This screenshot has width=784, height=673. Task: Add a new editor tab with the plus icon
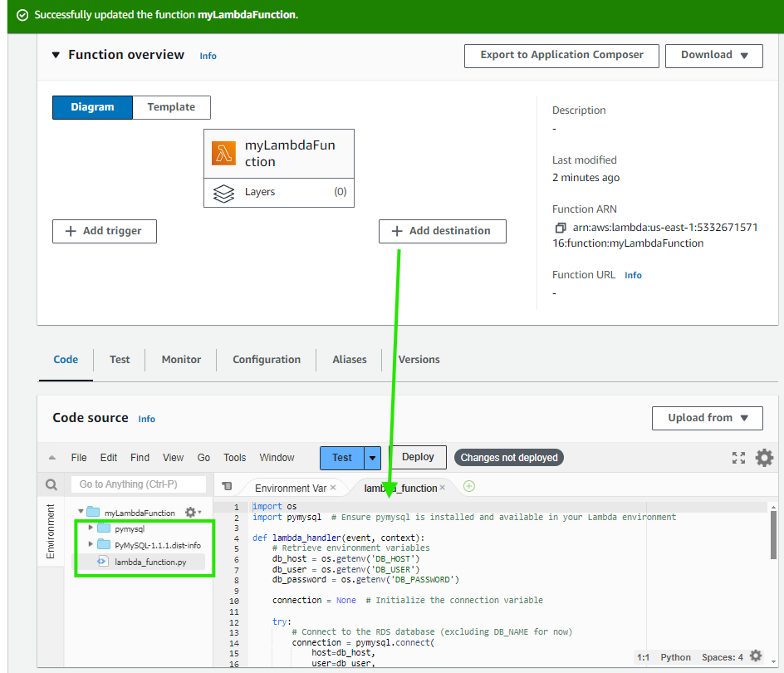(x=468, y=486)
